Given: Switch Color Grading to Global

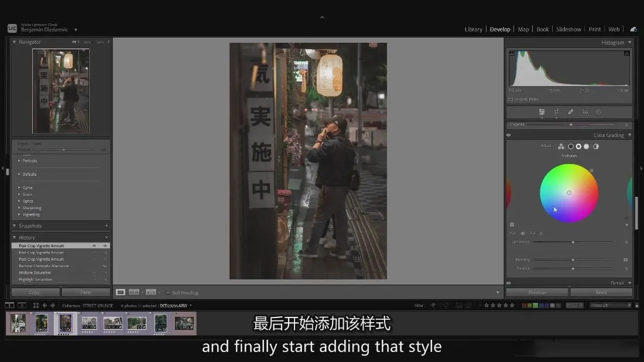Looking at the screenshot, I should point(596,146).
